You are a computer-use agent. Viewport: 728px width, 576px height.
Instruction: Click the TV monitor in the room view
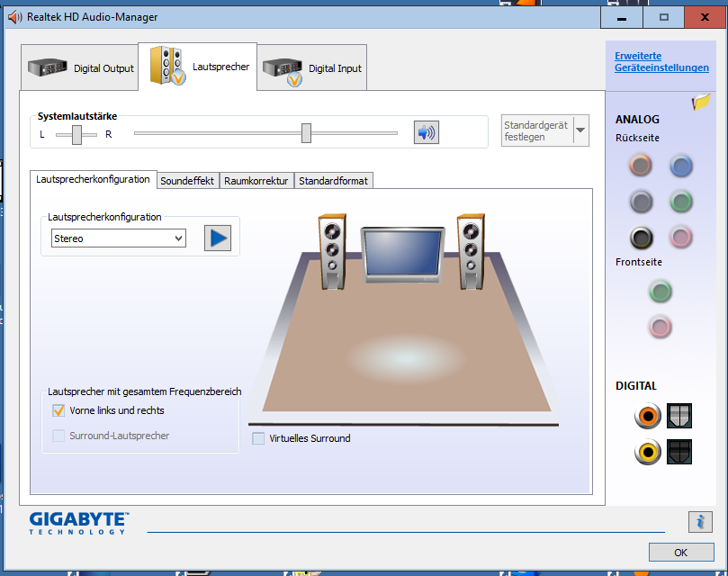[402, 255]
